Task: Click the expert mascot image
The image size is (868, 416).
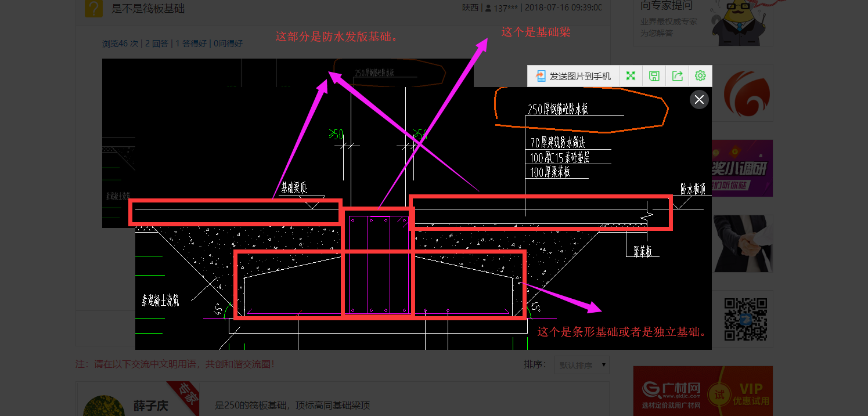Action: pyautogui.click(x=741, y=23)
